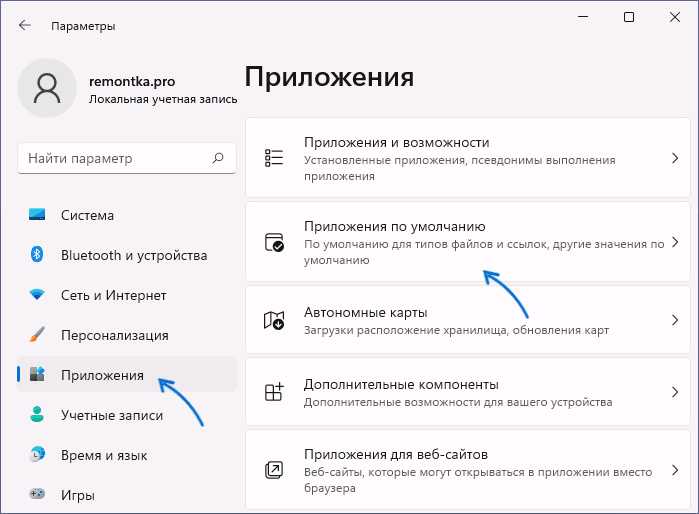Open Дополнительные компоненты title
The image size is (699, 514).
tap(401, 384)
